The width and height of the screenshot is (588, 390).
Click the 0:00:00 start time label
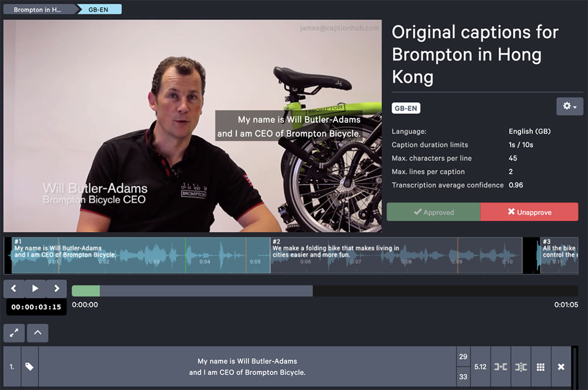tap(85, 305)
